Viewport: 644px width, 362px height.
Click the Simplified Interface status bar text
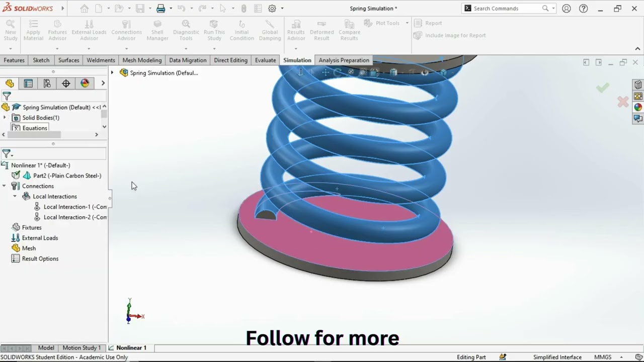(557, 357)
